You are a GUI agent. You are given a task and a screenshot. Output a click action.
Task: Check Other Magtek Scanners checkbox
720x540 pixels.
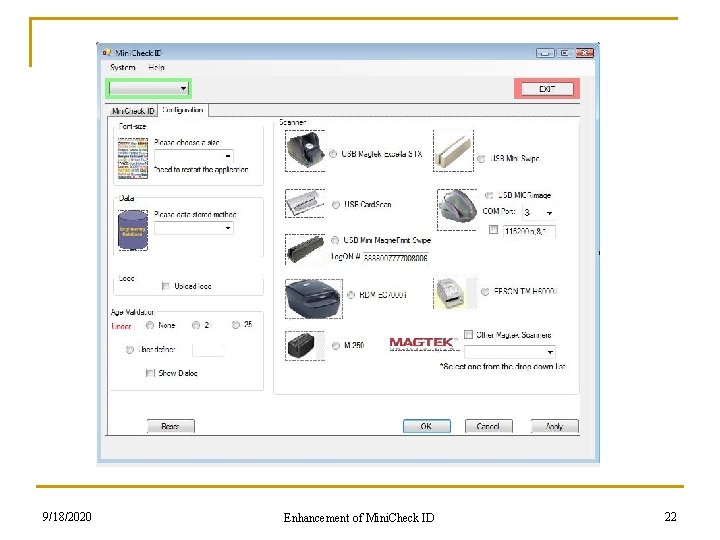468,334
